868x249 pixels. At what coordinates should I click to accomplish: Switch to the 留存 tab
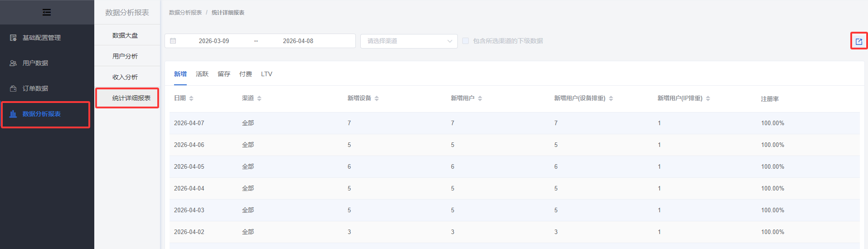pyautogui.click(x=224, y=74)
